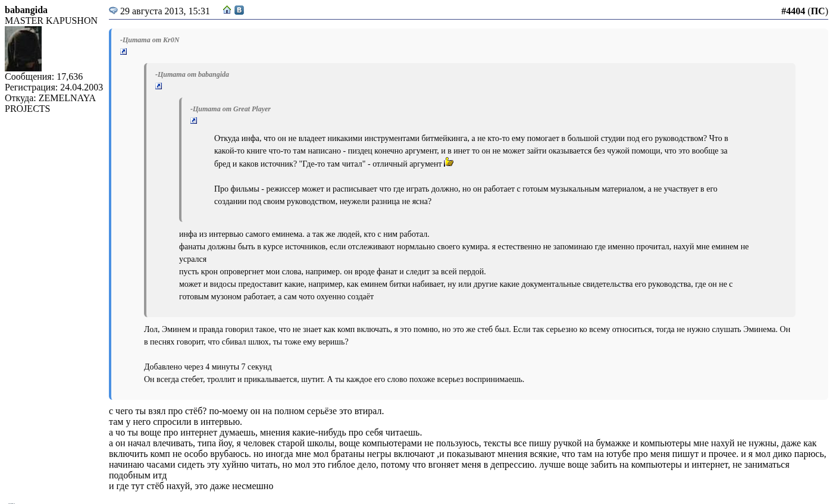Click the arrow icon under Great Player's quote
This screenshot has width=833, height=504.
coord(194,121)
